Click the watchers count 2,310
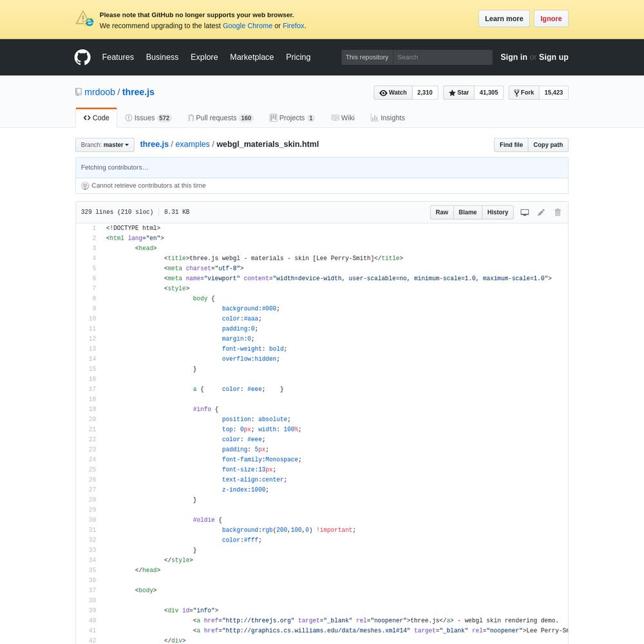 (x=425, y=92)
